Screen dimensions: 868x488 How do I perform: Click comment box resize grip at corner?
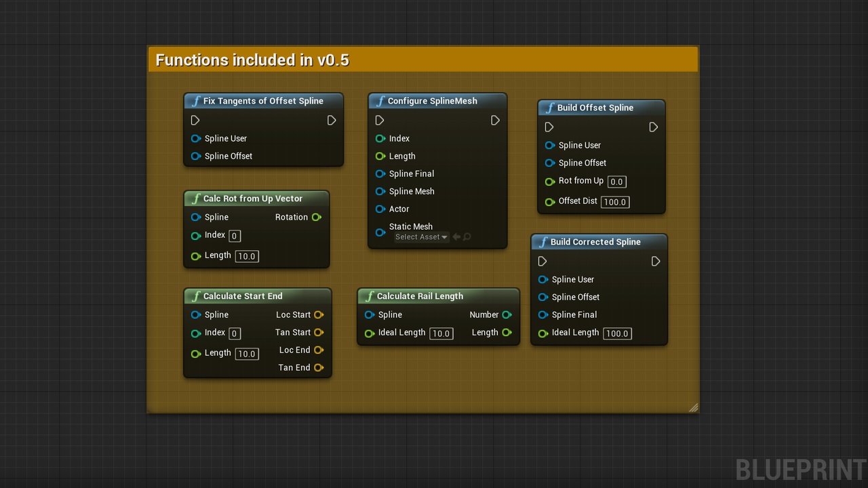pyautogui.click(x=694, y=407)
